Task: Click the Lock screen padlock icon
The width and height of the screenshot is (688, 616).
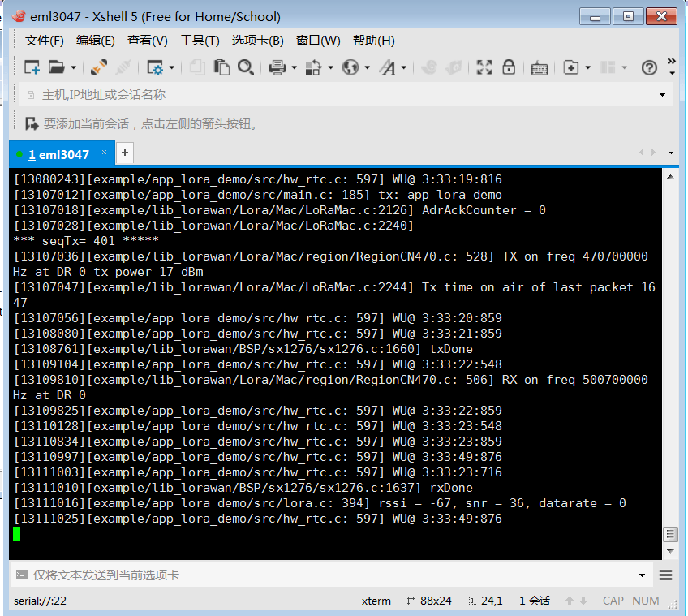Action: (509, 67)
